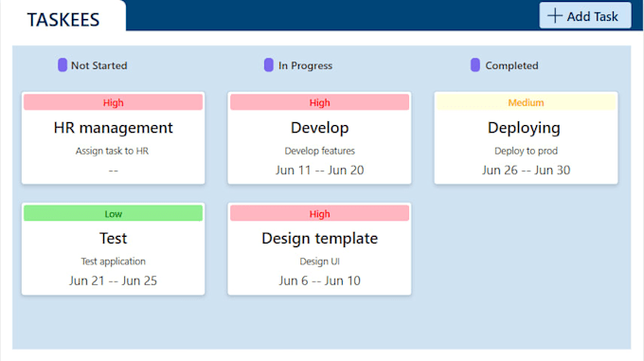Click the Jun 21 -- Jun 25 date range

113,280
